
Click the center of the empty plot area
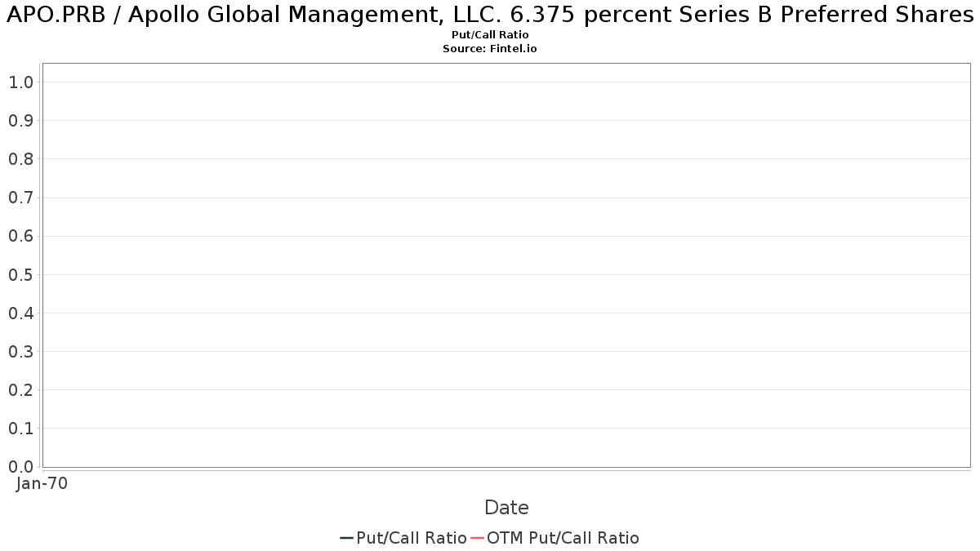pyautogui.click(x=506, y=265)
